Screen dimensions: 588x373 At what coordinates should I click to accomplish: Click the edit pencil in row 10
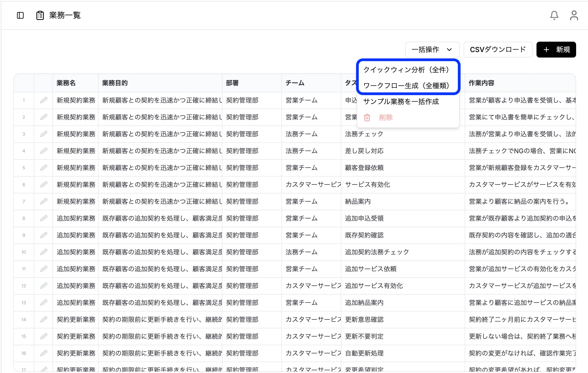44,252
